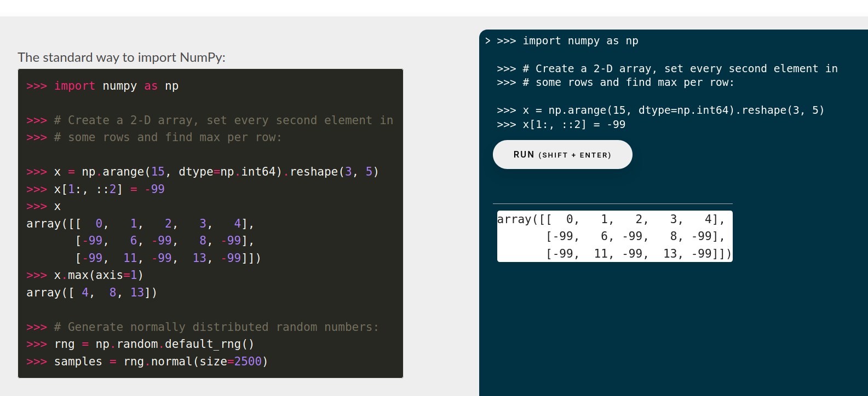Click the '>' prompt caret in shell
This screenshot has width=868, height=396.
click(487, 41)
